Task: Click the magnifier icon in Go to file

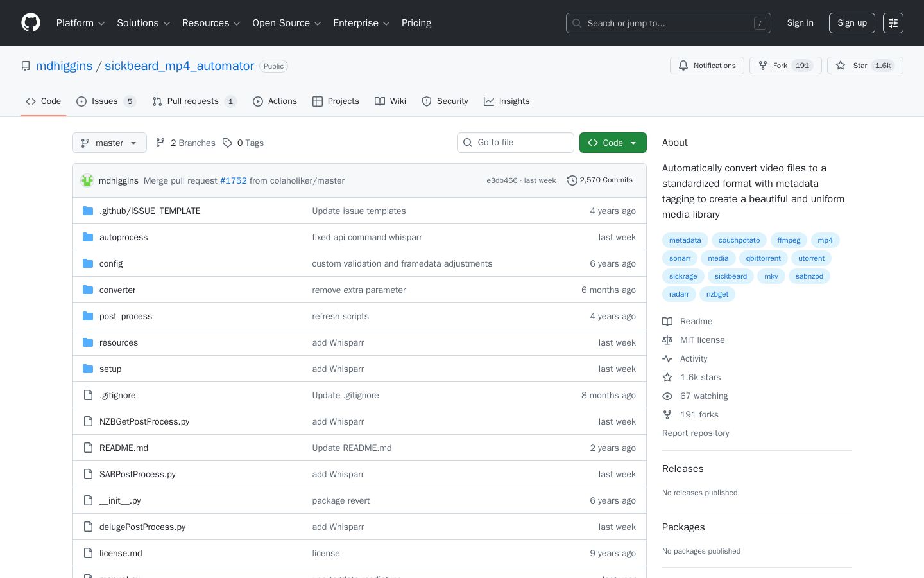Action: 468,143
